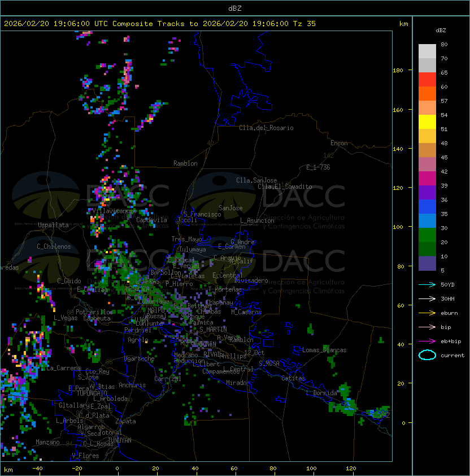Click the Capdevila place label
This screenshot has width=470, height=476.
pos(151,220)
